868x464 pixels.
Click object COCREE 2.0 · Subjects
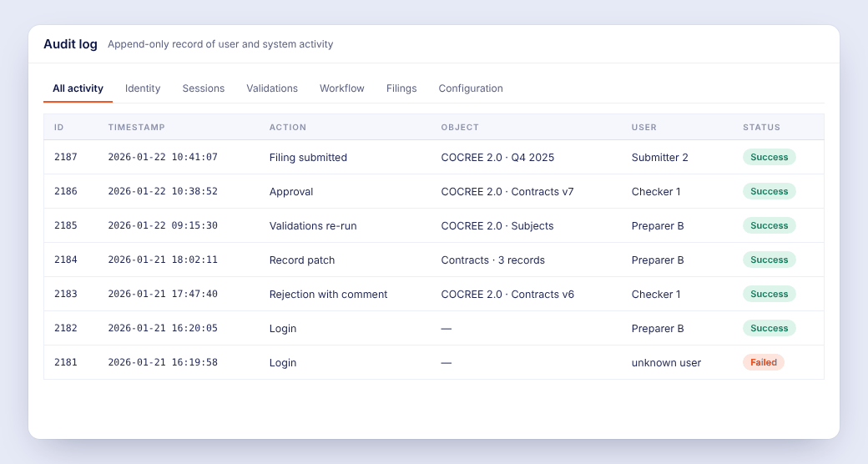497,226
